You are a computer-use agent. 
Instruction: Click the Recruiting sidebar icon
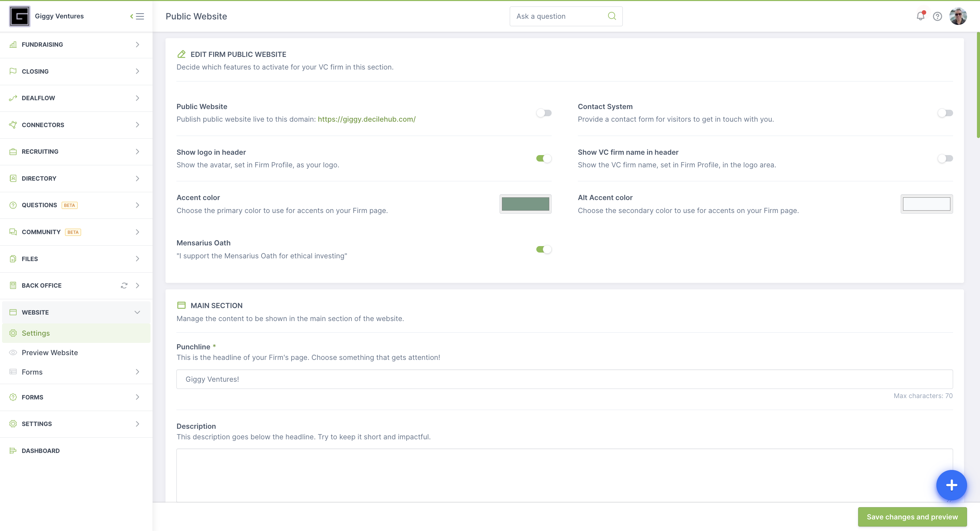[x=13, y=152]
